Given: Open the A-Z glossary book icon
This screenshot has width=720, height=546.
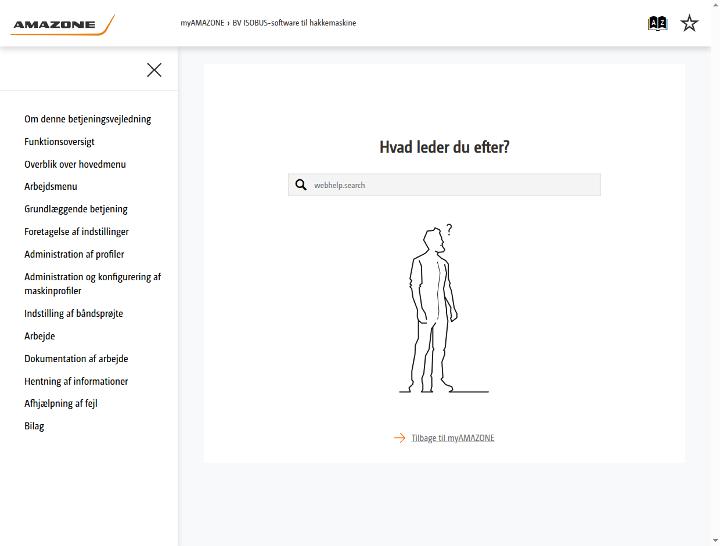Looking at the screenshot, I should tap(657, 23).
